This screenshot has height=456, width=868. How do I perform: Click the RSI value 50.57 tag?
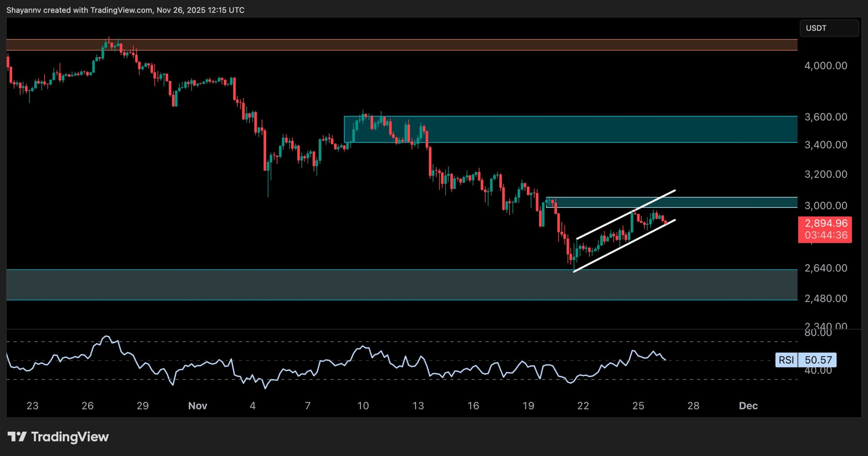[x=818, y=360]
